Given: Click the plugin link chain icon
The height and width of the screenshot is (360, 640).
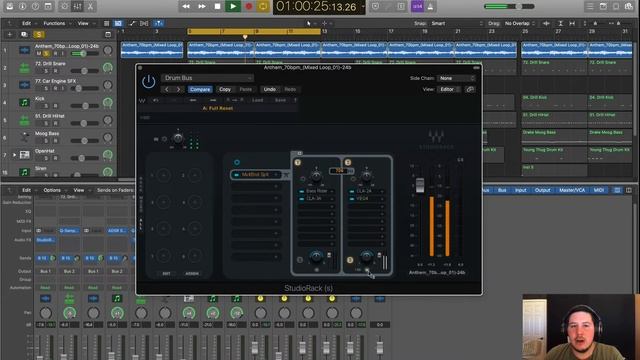Looking at the screenshot, I should [470, 89].
